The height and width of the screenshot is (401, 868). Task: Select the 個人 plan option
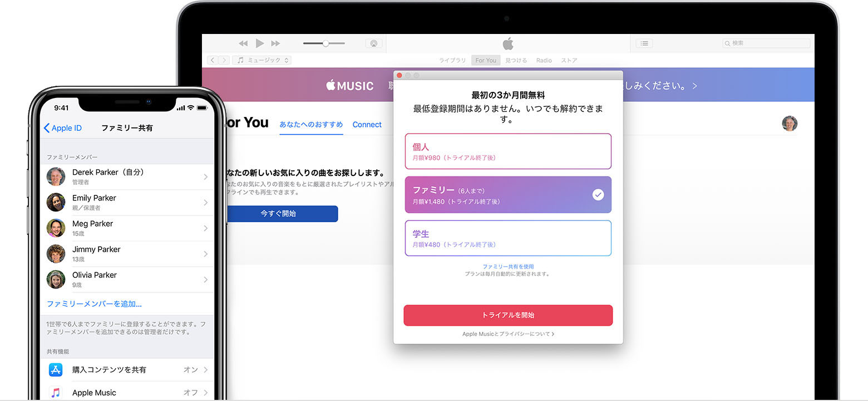[508, 151]
